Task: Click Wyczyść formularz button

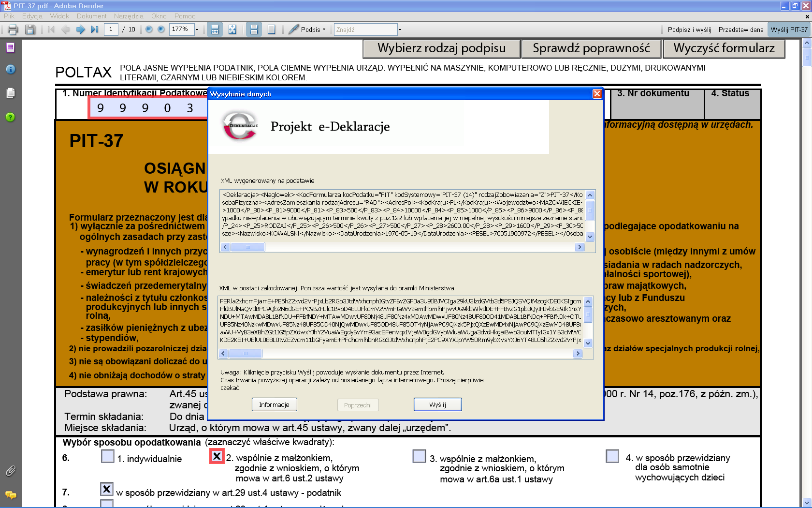Action: pyautogui.click(x=724, y=48)
